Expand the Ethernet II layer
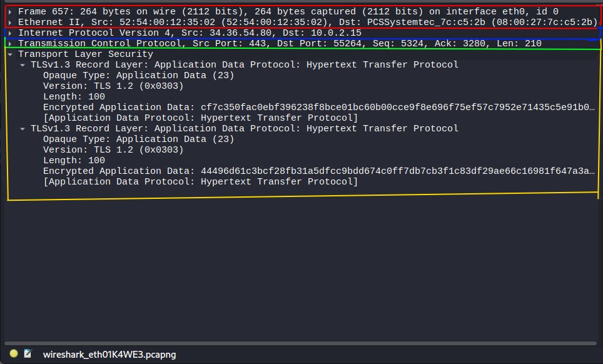The image size is (603, 364). click(x=11, y=23)
